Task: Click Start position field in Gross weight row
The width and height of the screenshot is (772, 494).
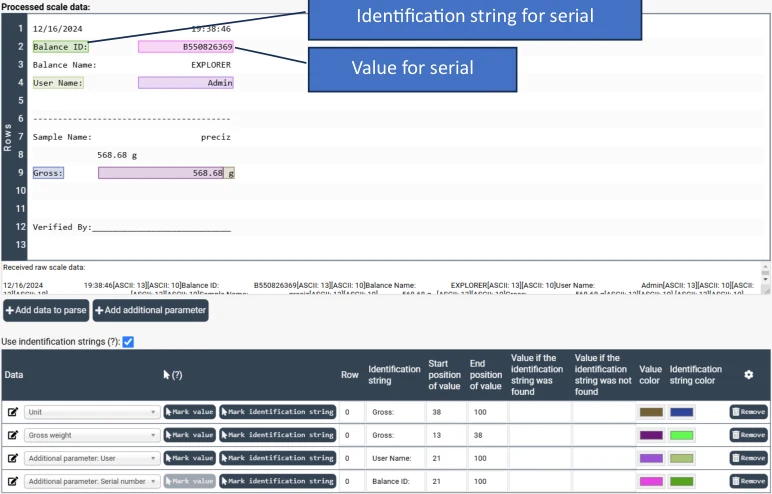Action: coord(446,435)
